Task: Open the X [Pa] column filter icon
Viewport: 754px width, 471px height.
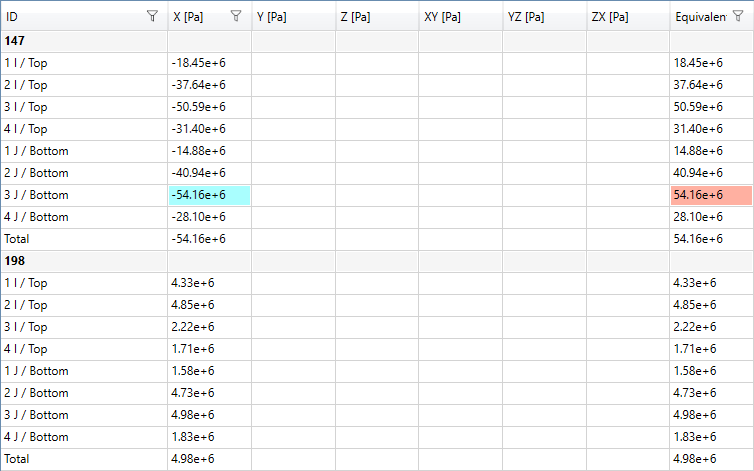Action: 235,16
